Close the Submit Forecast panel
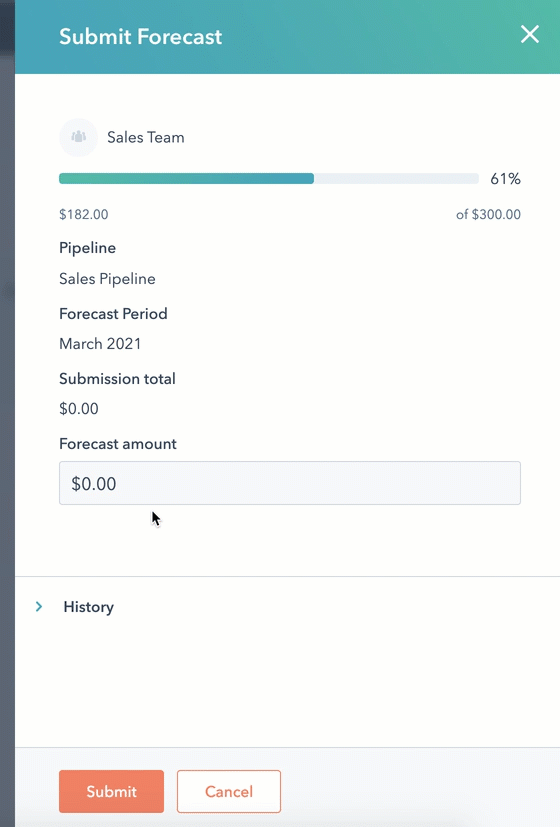 (529, 34)
